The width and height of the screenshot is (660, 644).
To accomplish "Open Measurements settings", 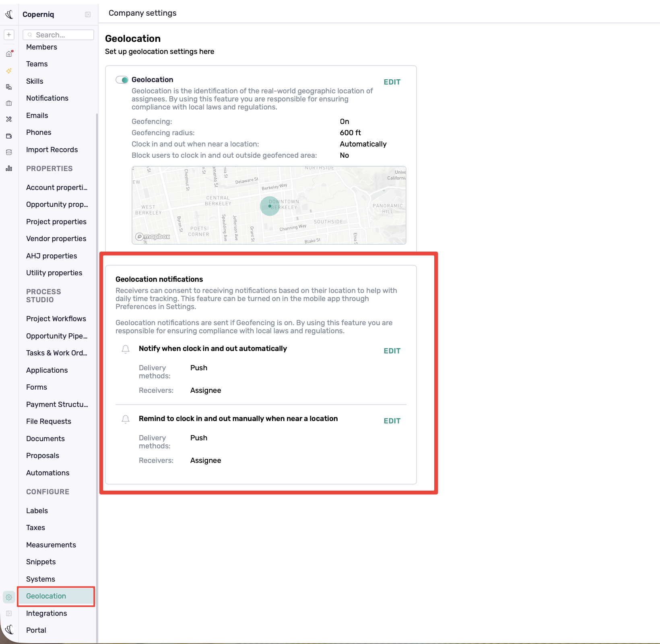I will coord(51,545).
